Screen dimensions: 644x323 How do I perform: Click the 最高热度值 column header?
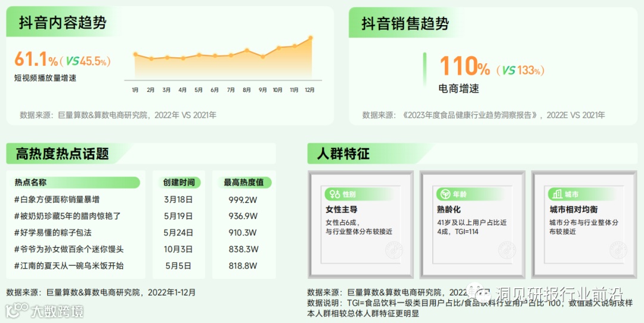(243, 182)
